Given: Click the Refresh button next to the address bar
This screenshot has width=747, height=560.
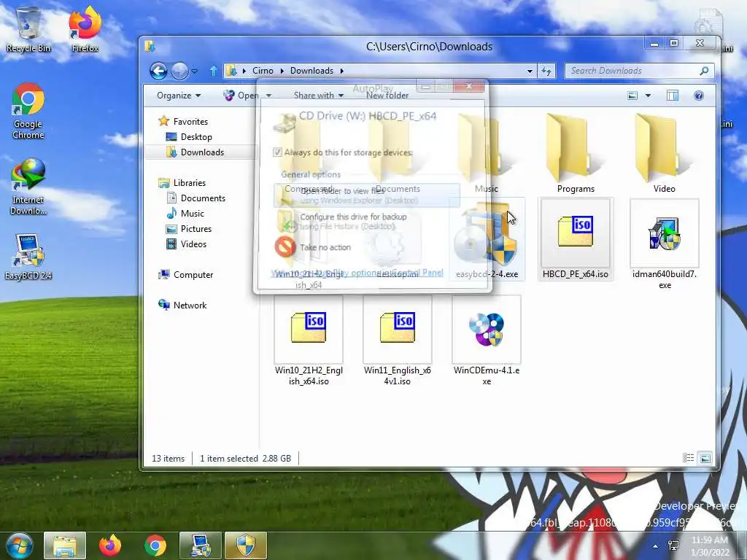Looking at the screenshot, I should pos(546,71).
